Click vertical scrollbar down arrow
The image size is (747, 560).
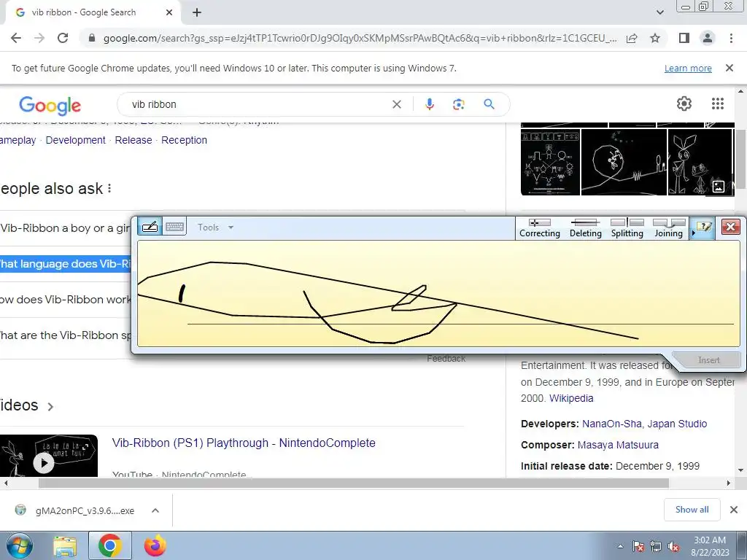pyautogui.click(x=741, y=470)
